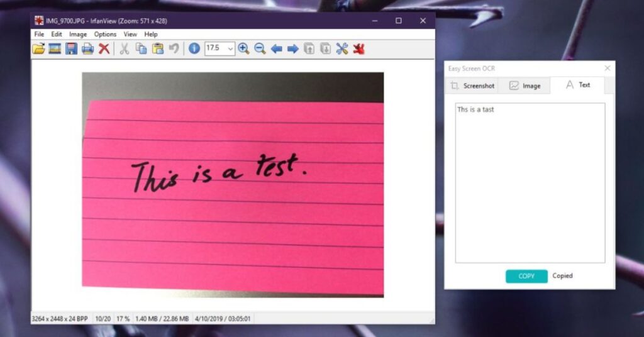This screenshot has width=644, height=337.
Task: Zoom in with the magnifier plus icon
Action: pyautogui.click(x=243, y=48)
